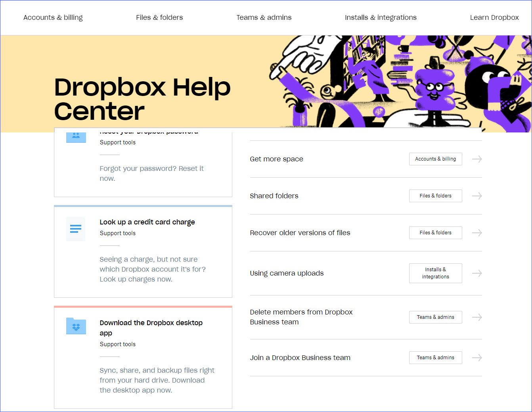This screenshot has width=532, height=412.
Task: Click the arrow for Recover older versions
Action: 477,233
